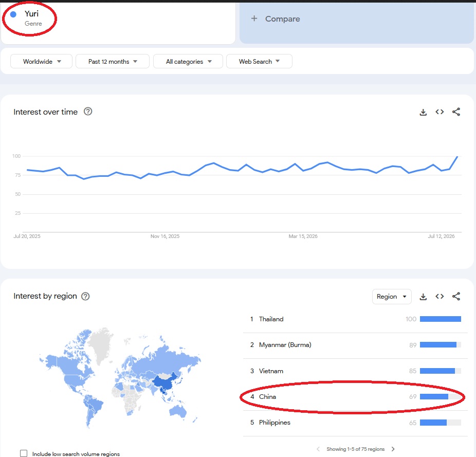Share the Interest over time chart
The height and width of the screenshot is (457, 476).
pos(456,112)
